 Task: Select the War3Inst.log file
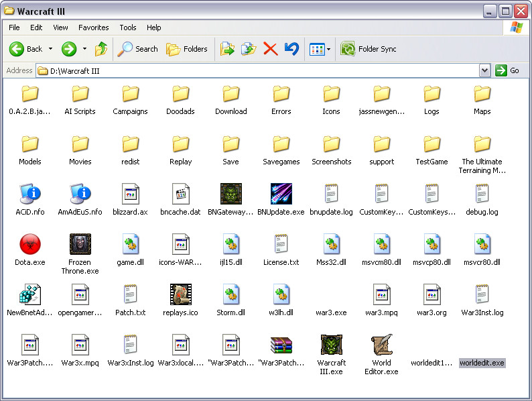click(482, 300)
